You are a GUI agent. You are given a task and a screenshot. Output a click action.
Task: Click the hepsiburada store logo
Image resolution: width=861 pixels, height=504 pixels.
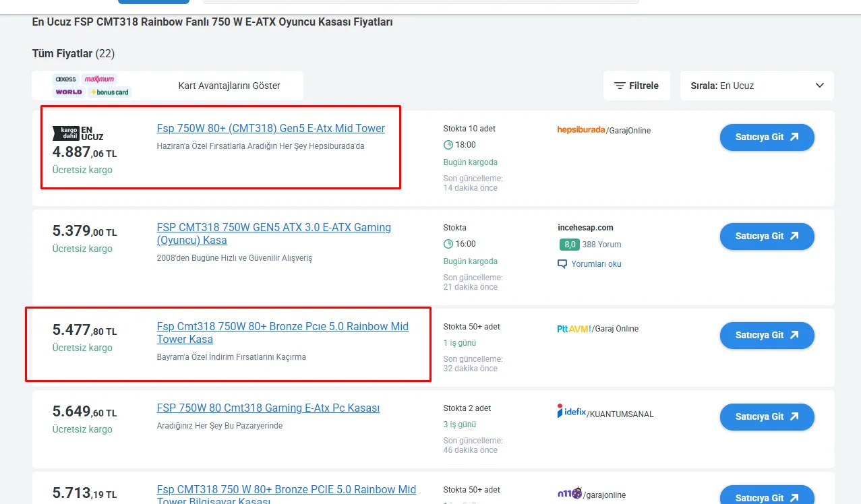click(581, 129)
